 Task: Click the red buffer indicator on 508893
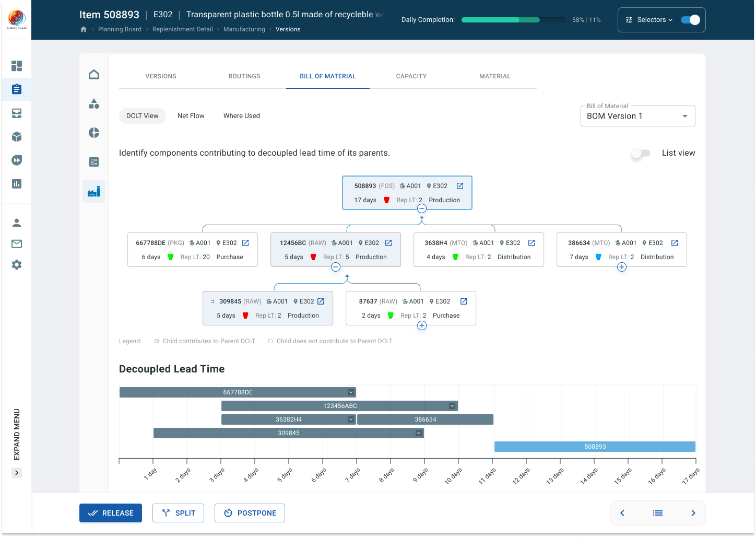386,200
